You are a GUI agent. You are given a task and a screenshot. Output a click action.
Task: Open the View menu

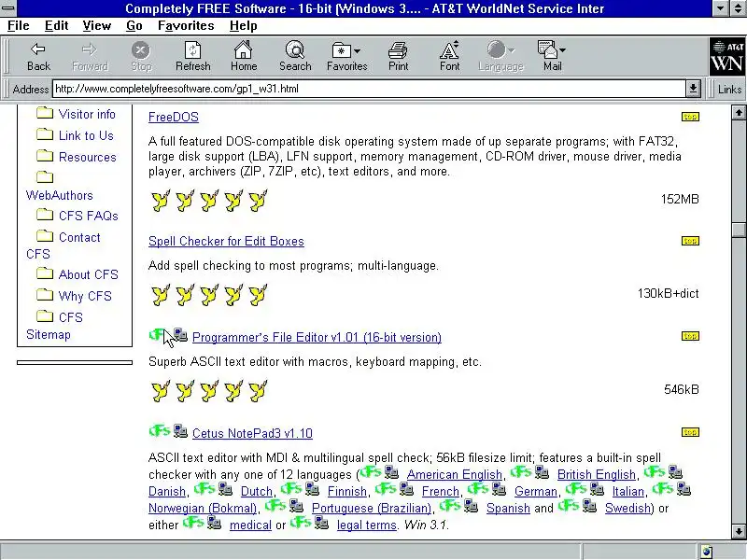click(x=97, y=26)
